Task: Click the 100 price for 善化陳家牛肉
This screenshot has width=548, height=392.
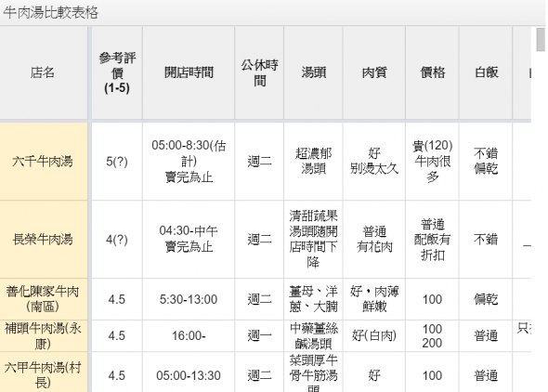Action: pyautogui.click(x=432, y=299)
